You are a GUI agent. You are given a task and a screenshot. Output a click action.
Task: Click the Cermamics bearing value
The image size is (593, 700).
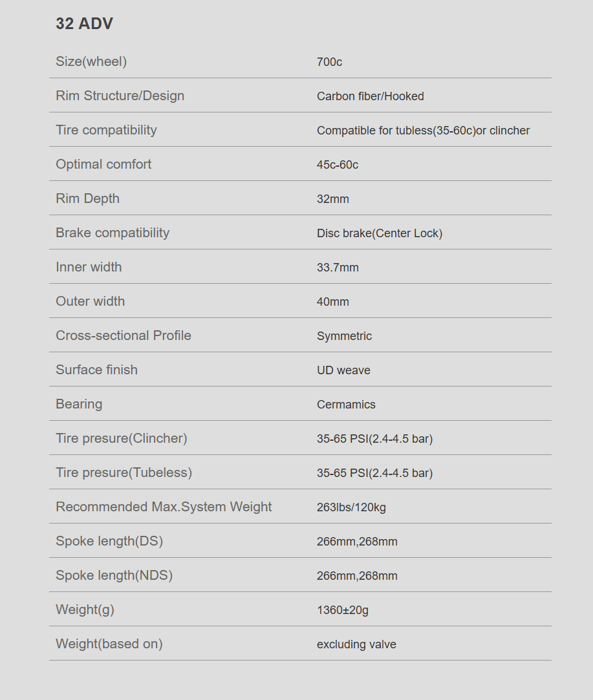tap(346, 405)
